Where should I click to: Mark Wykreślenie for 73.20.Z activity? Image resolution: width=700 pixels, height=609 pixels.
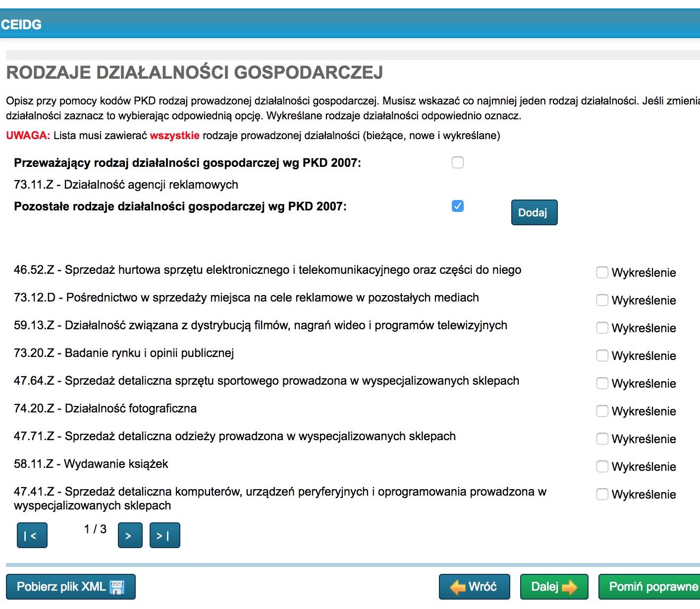602,355
